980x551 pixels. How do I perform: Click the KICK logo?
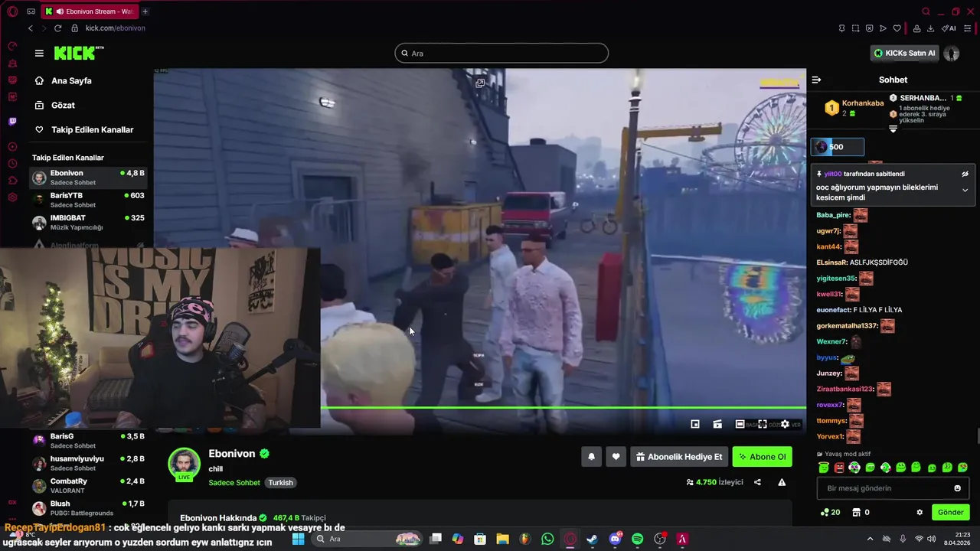tap(78, 53)
